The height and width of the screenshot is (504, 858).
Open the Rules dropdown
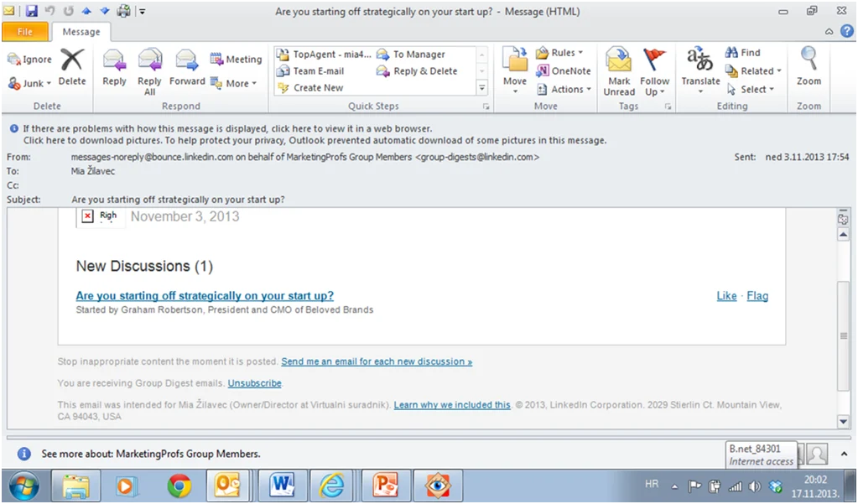point(559,53)
